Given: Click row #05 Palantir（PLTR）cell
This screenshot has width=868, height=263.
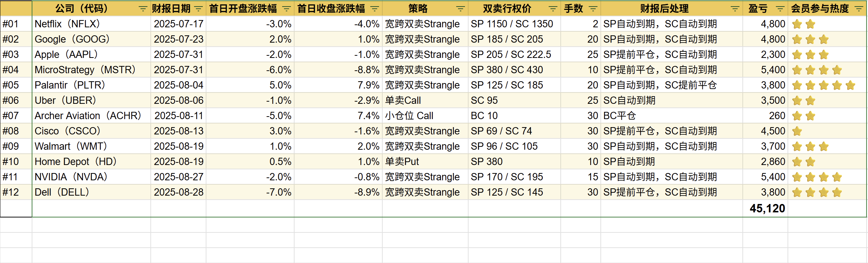Looking at the screenshot, I should point(91,85).
